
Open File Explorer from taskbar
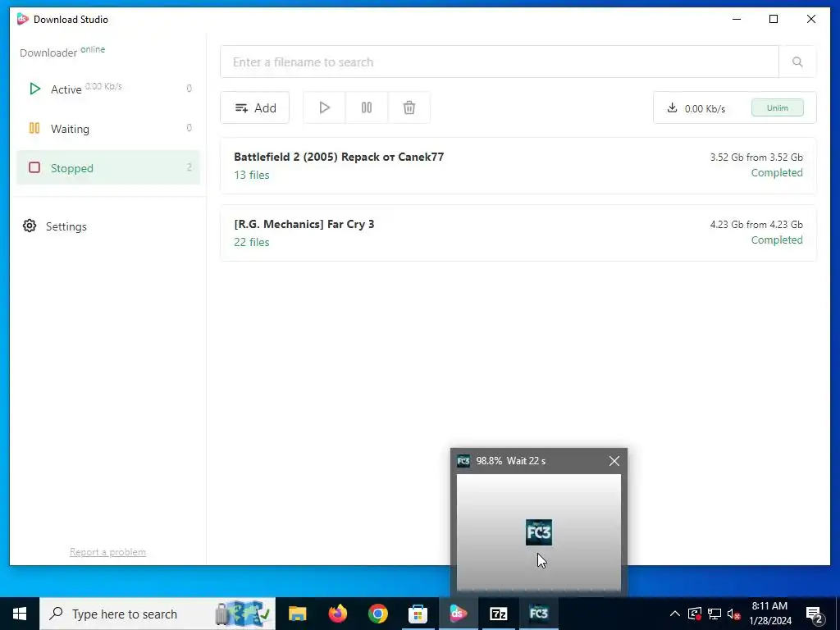click(297, 614)
